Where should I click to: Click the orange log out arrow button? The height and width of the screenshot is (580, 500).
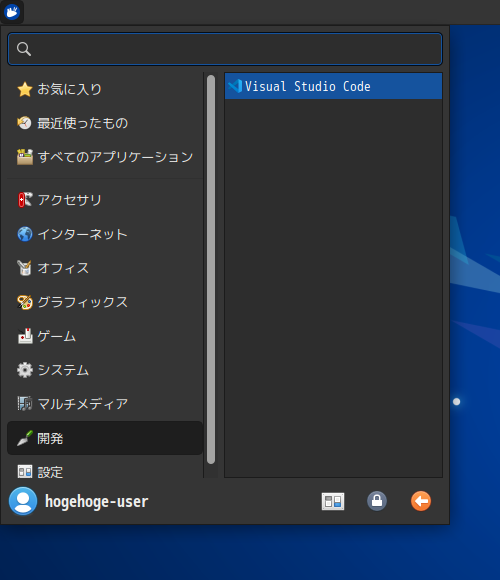[421, 501]
